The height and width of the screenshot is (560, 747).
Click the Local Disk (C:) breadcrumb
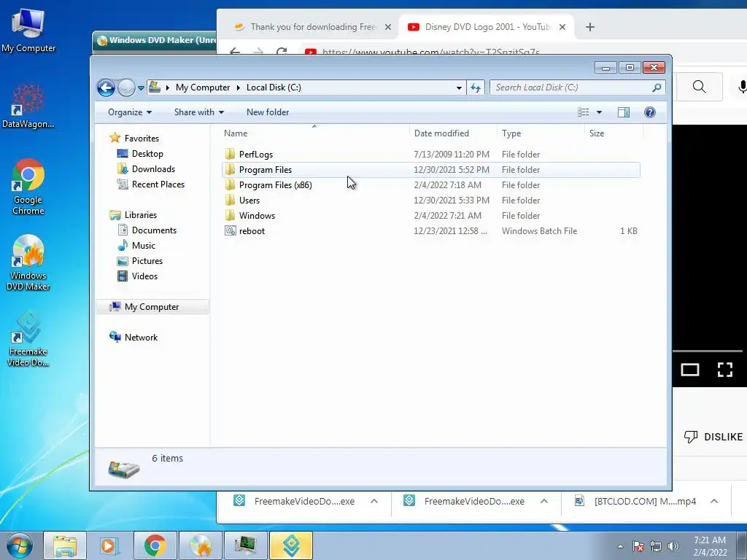click(x=274, y=87)
